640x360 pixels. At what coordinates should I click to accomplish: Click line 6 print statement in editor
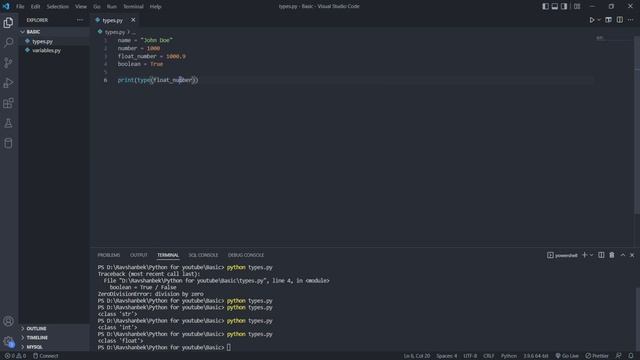(x=158, y=80)
